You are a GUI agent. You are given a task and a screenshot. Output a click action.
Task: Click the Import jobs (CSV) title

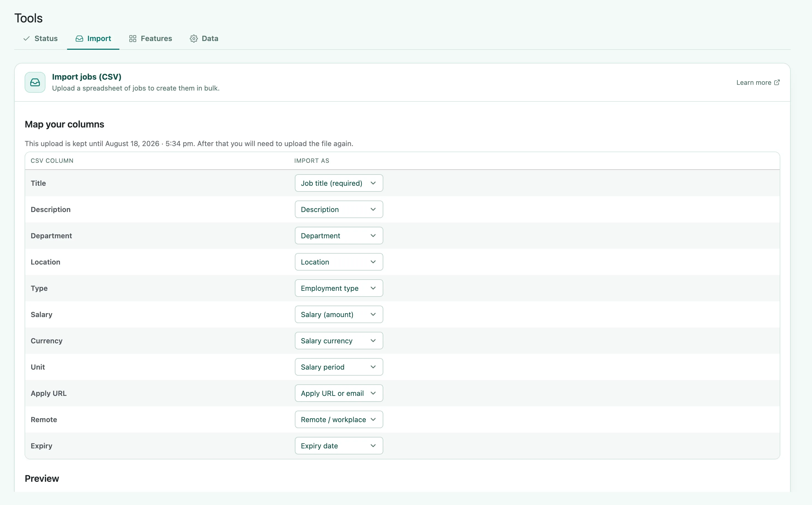pos(87,77)
